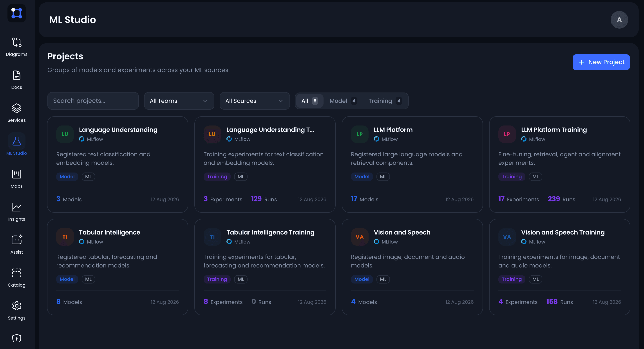
Task: Click "8 Models" on Tabular Intelligence card
Action: tap(69, 302)
